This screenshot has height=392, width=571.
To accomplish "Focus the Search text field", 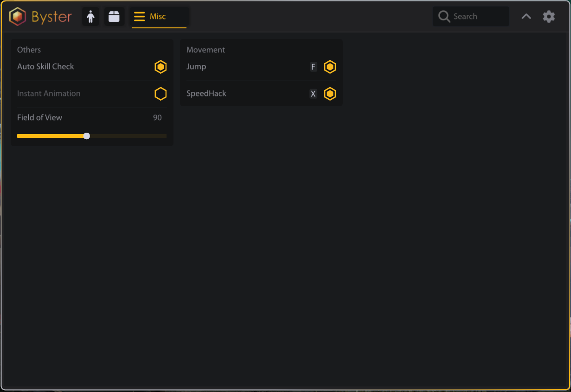I will point(478,17).
